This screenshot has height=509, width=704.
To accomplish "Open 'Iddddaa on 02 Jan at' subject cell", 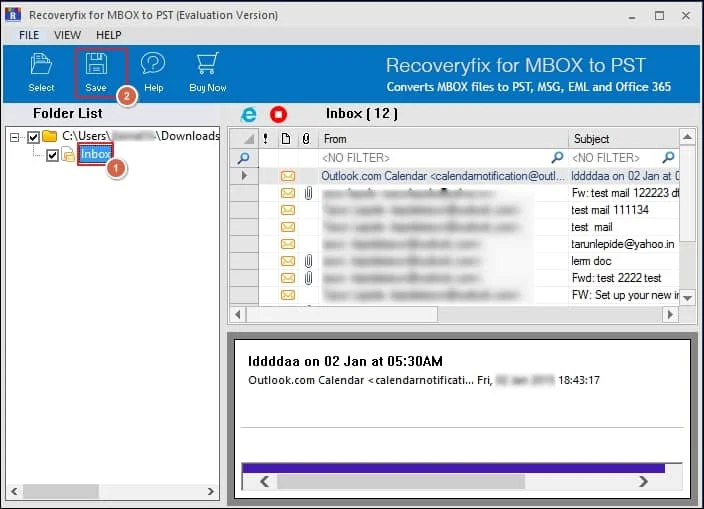I will (x=624, y=176).
